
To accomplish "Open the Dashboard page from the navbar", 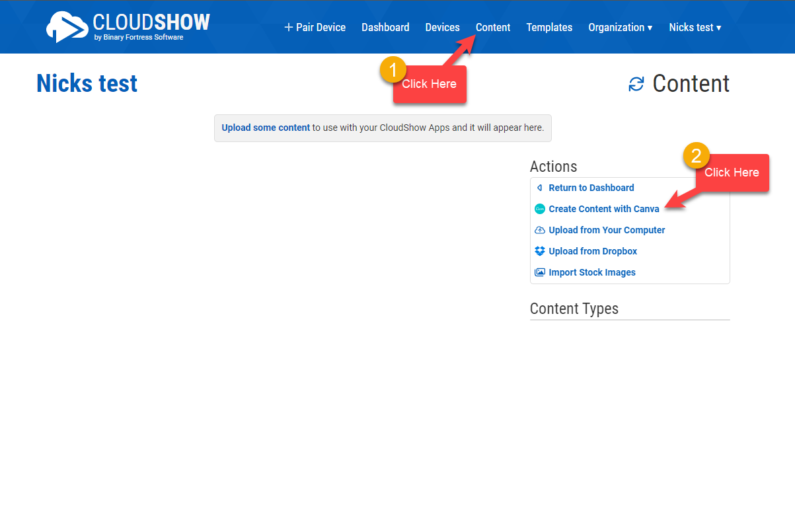I will [385, 28].
